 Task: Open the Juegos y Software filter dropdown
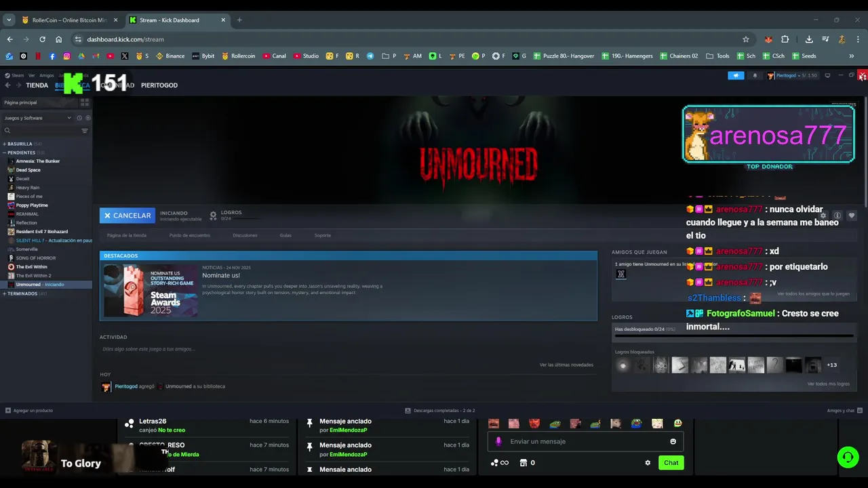pos(37,118)
